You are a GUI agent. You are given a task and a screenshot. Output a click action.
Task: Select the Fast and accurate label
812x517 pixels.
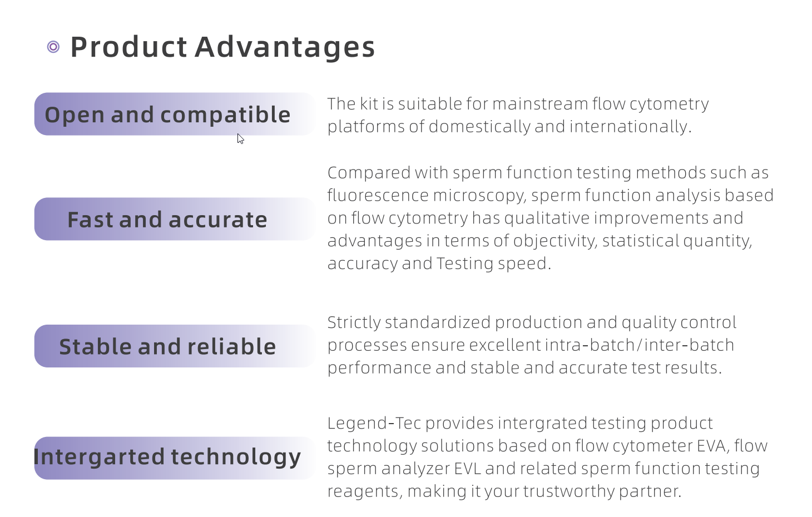[x=167, y=220]
